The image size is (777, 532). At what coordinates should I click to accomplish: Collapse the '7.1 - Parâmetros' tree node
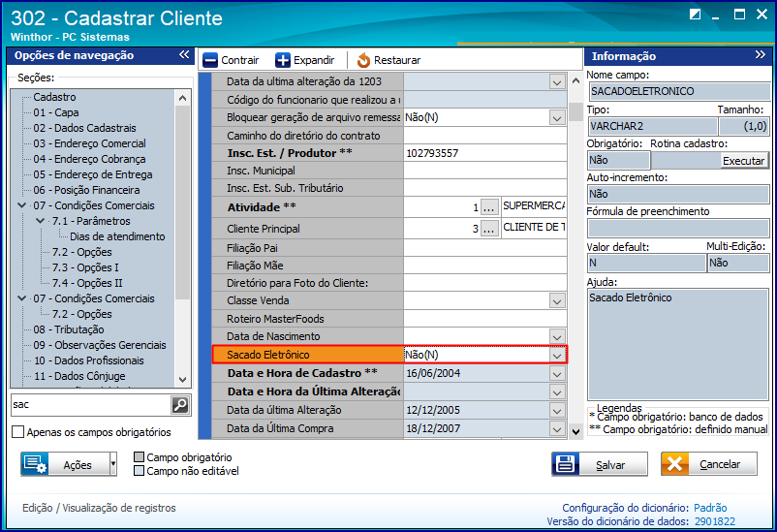tap(41, 220)
